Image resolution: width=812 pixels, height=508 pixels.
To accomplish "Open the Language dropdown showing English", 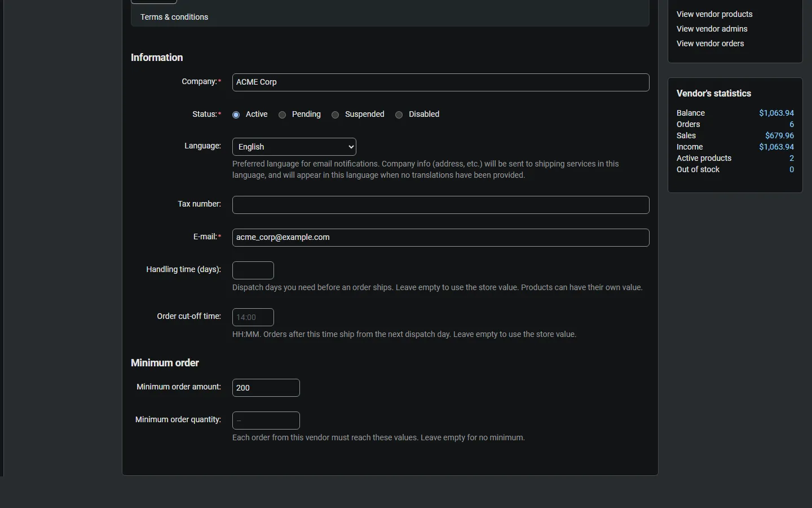I will 294,147.
